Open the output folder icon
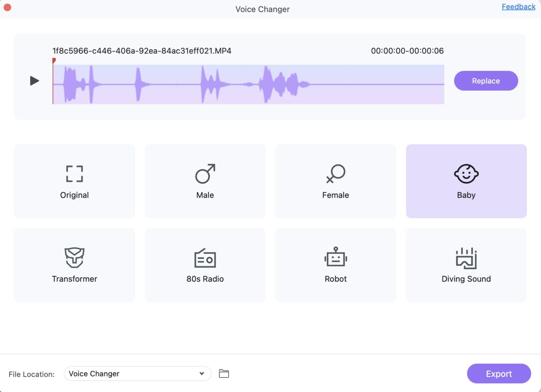Viewport: 541px width, 392px height. coord(224,373)
